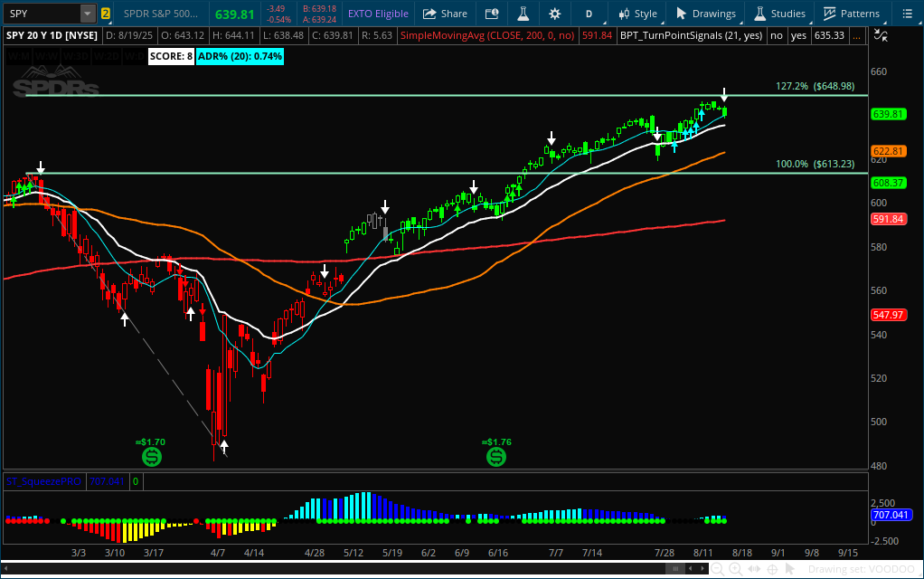Click the orange 622.81 price bubble
Viewport: 924px width, 579px height.
(889, 151)
